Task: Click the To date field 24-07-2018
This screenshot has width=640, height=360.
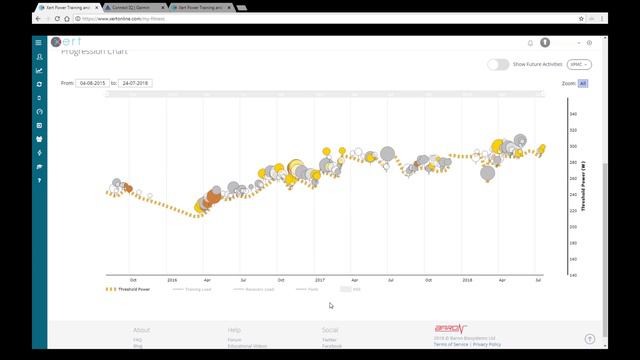Action: [x=135, y=83]
